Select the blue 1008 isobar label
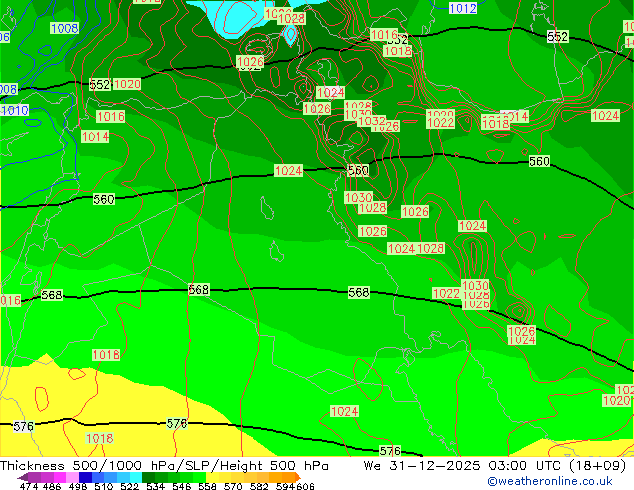 pos(64,28)
